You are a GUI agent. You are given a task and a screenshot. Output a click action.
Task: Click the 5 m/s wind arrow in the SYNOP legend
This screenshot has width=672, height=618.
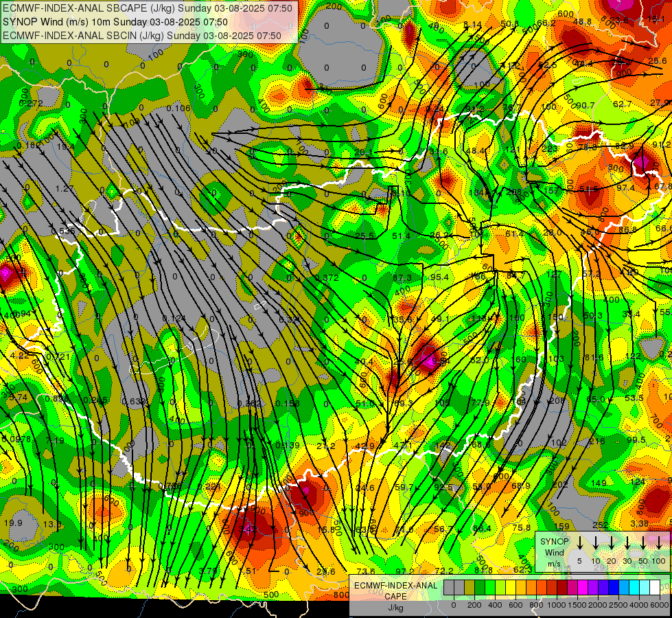pyautogui.click(x=579, y=543)
